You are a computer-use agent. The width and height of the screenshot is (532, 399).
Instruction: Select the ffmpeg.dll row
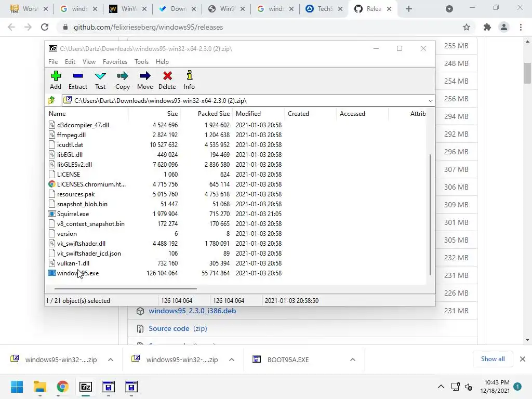(x=236, y=135)
